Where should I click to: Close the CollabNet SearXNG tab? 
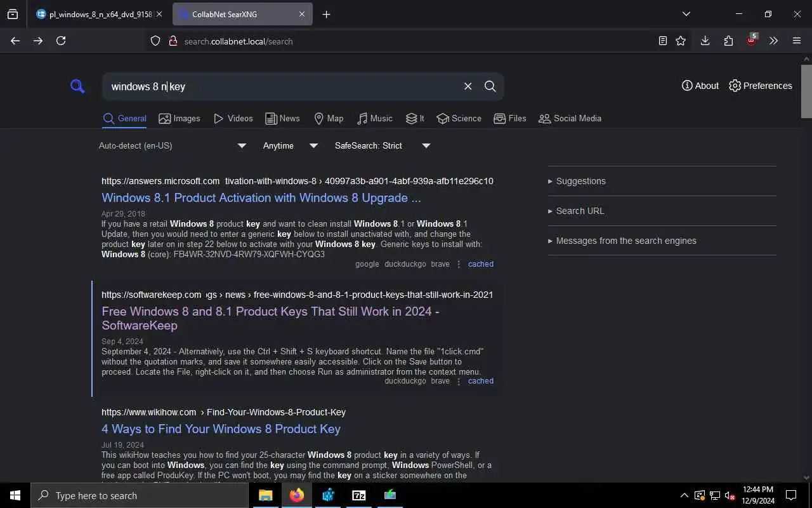[302, 14]
